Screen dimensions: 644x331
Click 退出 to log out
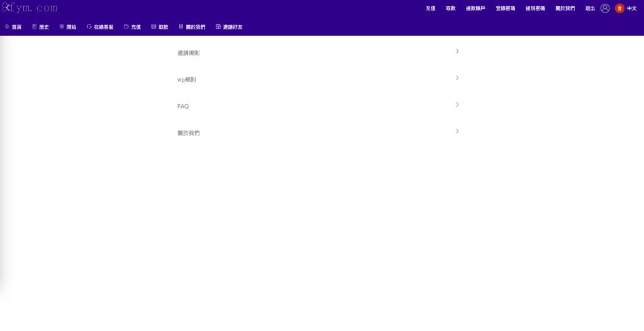click(590, 9)
